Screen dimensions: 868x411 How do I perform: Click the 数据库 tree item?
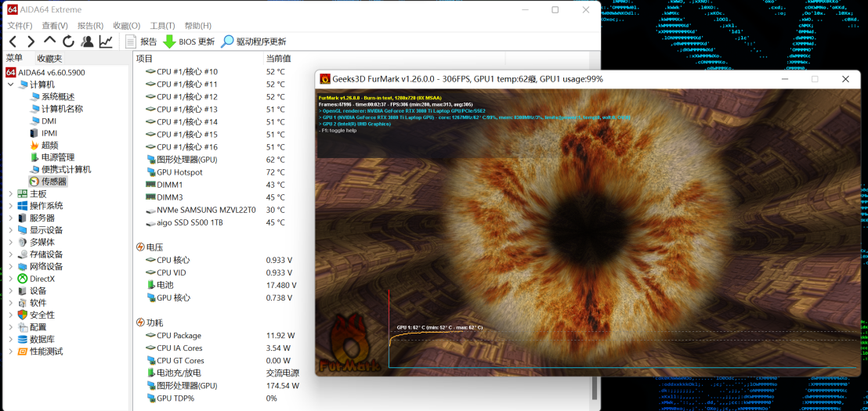pos(37,340)
